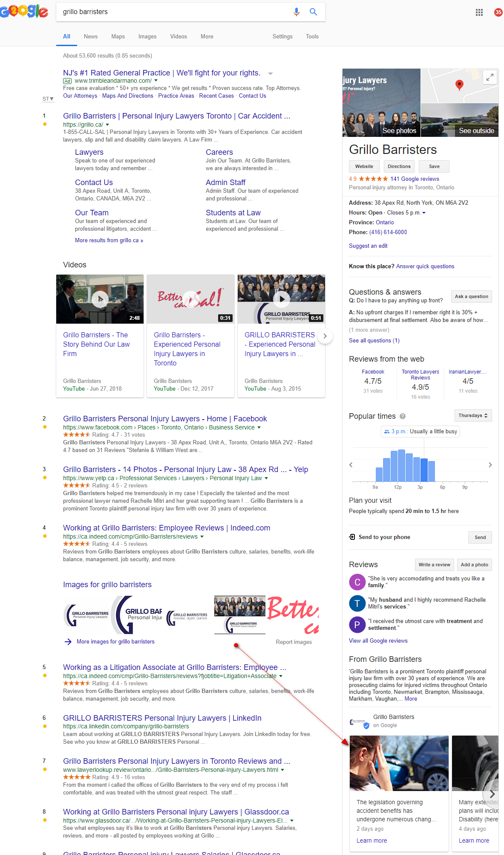The height and width of the screenshot is (855, 504).
Task: Open the lawyerlookup.review URL dropdown arrow
Action: 282,770
